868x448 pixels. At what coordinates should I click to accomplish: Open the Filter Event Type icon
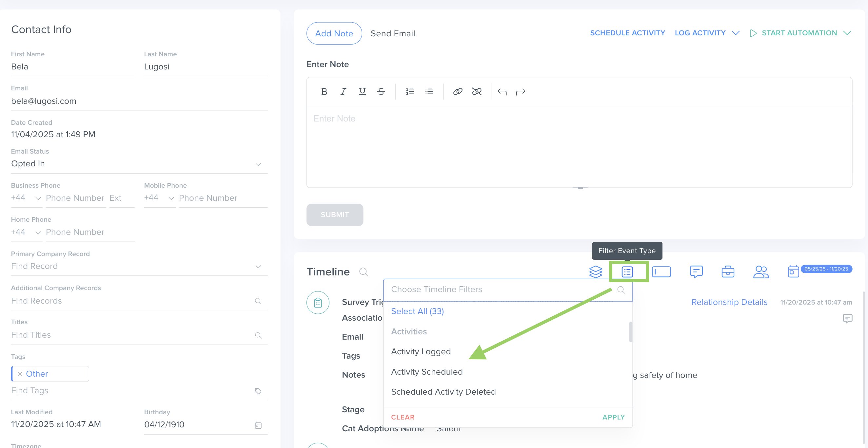[x=627, y=271]
